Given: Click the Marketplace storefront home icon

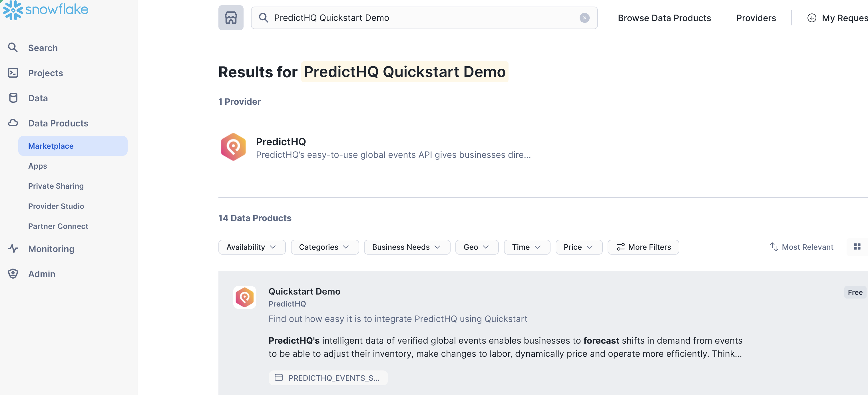Looking at the screenshot, I should pos(231,18).
